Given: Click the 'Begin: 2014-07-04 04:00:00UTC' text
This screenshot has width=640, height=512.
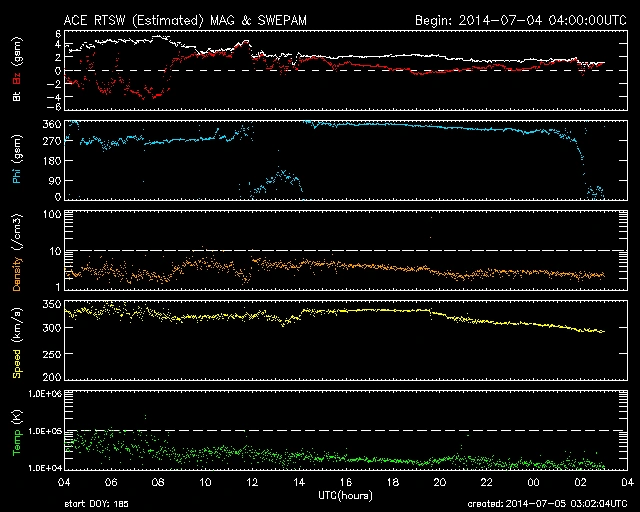Looking at the screenshot, I should (x=521, y=20).
